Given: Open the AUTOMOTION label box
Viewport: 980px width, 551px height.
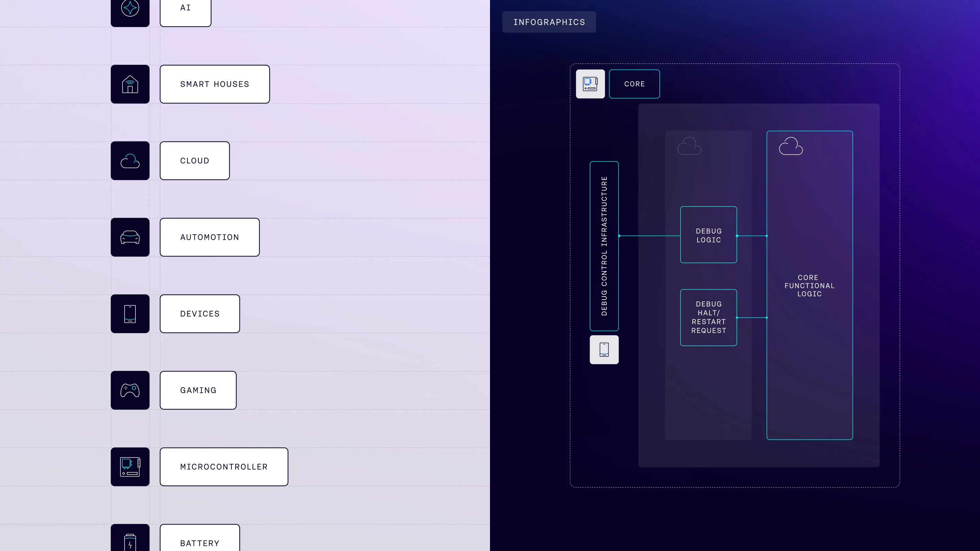Looking at the screenshot, I should [209, 237].
